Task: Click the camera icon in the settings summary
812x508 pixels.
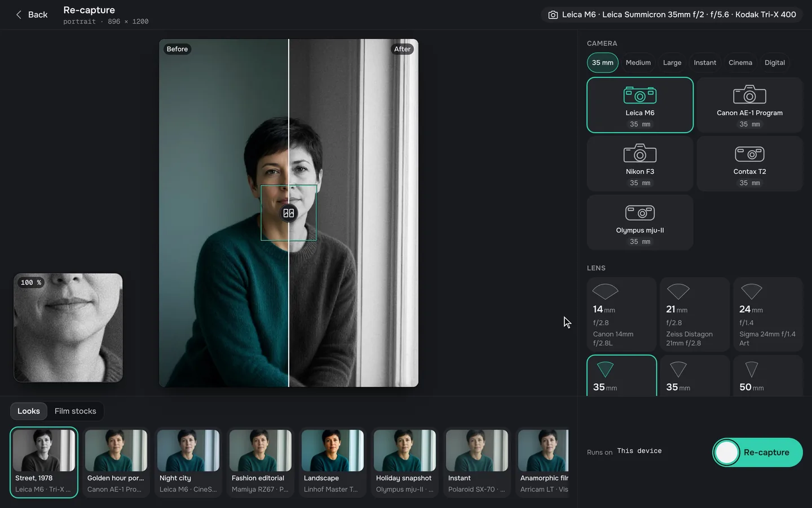Action: [553, 15]
